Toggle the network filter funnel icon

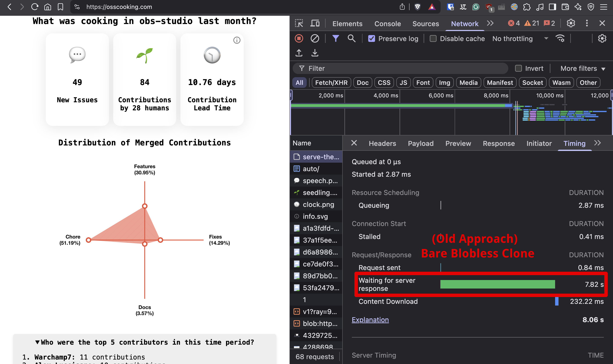point(336,38)
